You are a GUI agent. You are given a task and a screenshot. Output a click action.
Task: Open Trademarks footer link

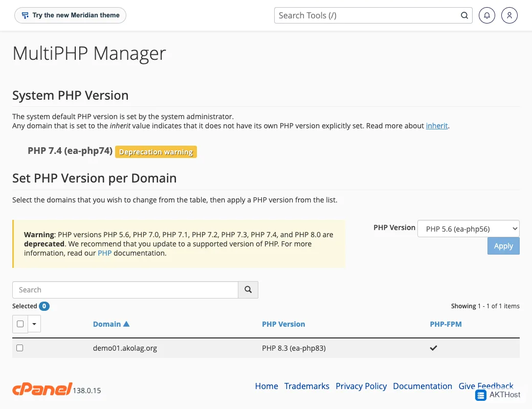(307, 386)
